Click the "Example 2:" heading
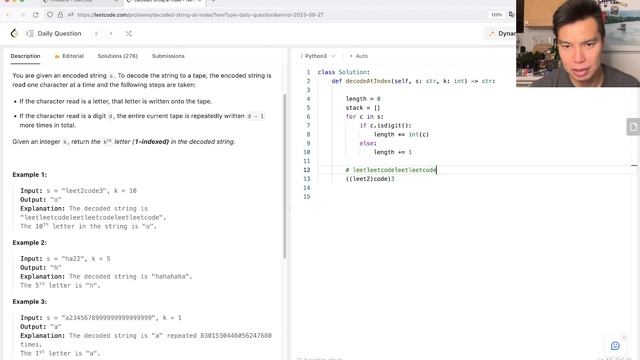640x360 pixels. point(29,242)
